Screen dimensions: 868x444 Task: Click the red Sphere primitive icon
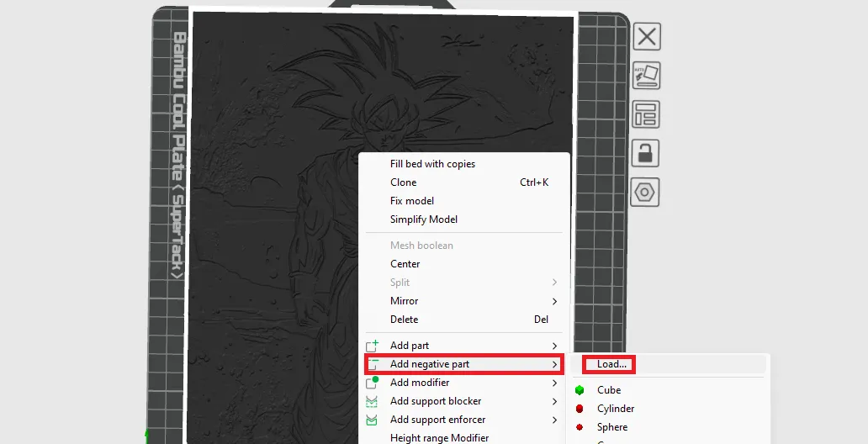tap(580, 427)
